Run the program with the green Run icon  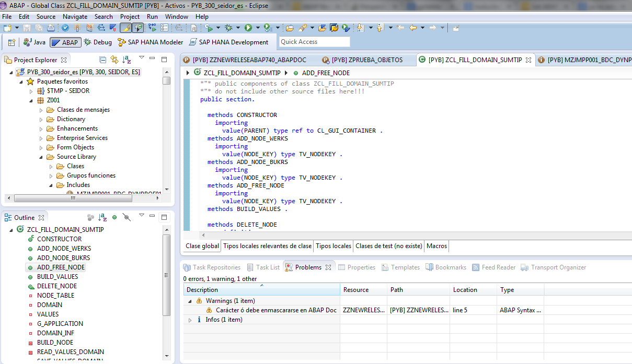(x=249, y=27)
